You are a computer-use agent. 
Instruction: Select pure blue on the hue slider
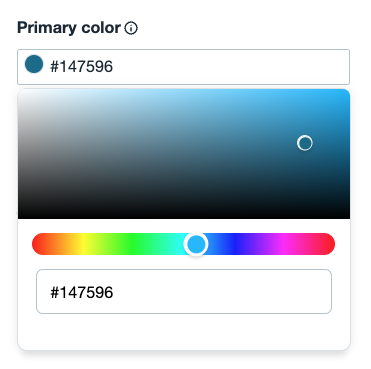coord(234,244)
